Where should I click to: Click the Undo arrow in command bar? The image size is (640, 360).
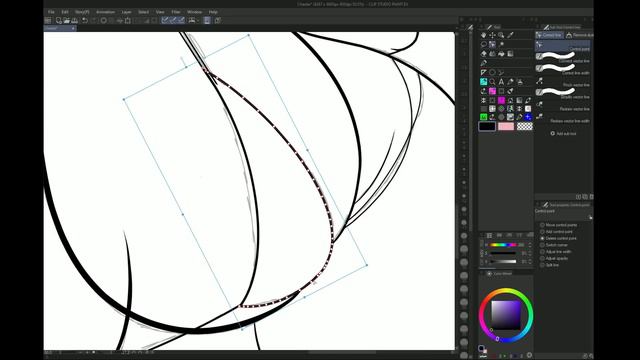coord(85,20)
